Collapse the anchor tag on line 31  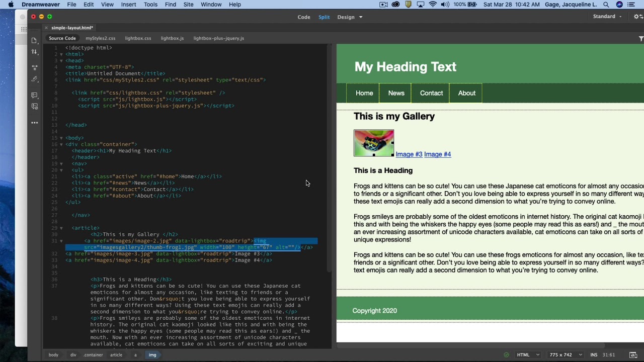click(x=61, y=241)
